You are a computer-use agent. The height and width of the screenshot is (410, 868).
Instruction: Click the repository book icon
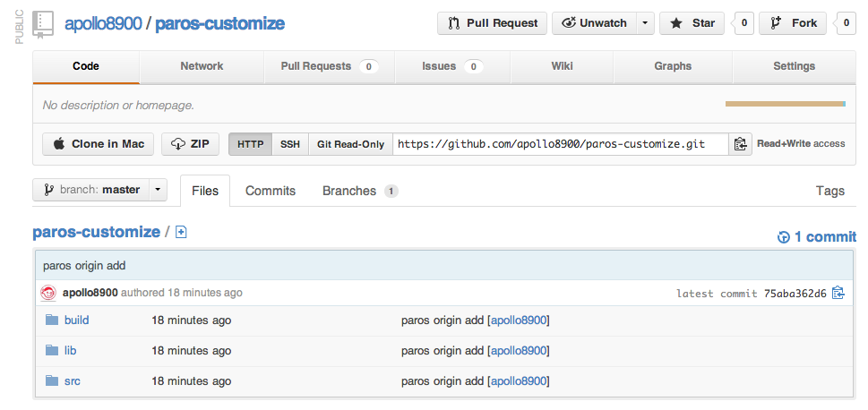pyautogui.click(x=43, y=23)
